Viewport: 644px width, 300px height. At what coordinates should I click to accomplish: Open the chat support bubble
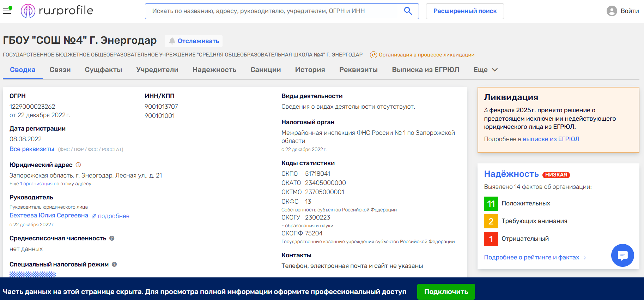point(622,255)
